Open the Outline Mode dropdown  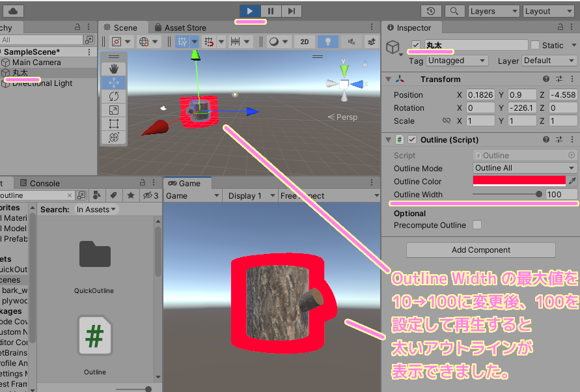coord(524,168)
